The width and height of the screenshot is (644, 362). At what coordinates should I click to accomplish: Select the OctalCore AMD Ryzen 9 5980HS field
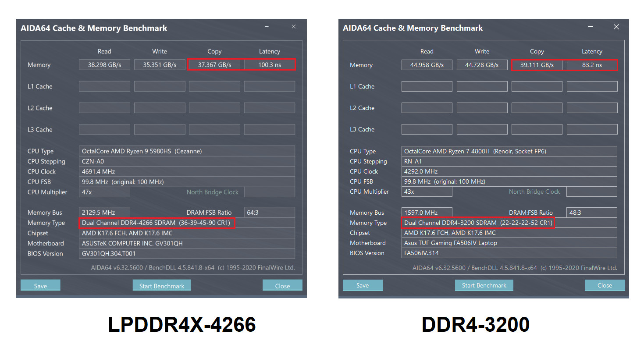tap(186, 151)
